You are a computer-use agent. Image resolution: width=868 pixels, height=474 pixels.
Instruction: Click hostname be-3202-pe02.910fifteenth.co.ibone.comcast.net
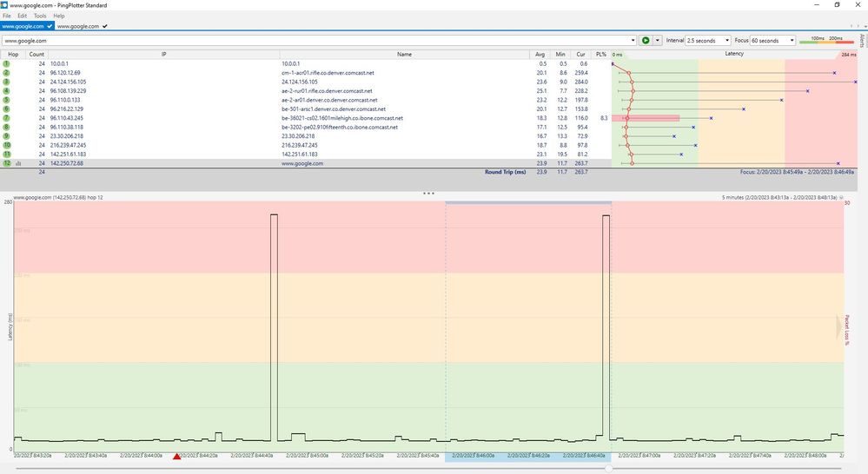click(x=340, y=128)
